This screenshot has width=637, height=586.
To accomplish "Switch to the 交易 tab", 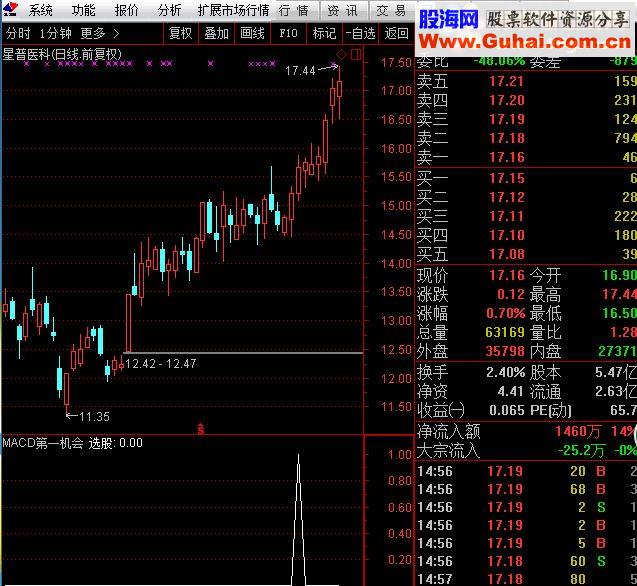I will click(392, 11).
